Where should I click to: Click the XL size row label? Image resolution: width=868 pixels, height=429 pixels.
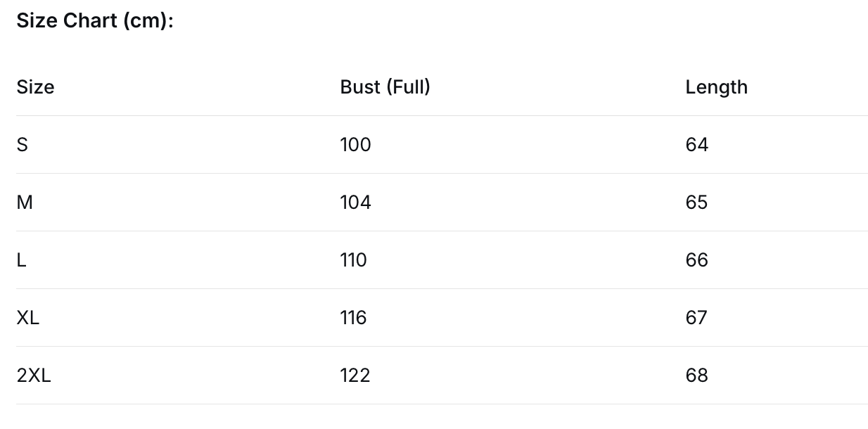click(28, 318)
